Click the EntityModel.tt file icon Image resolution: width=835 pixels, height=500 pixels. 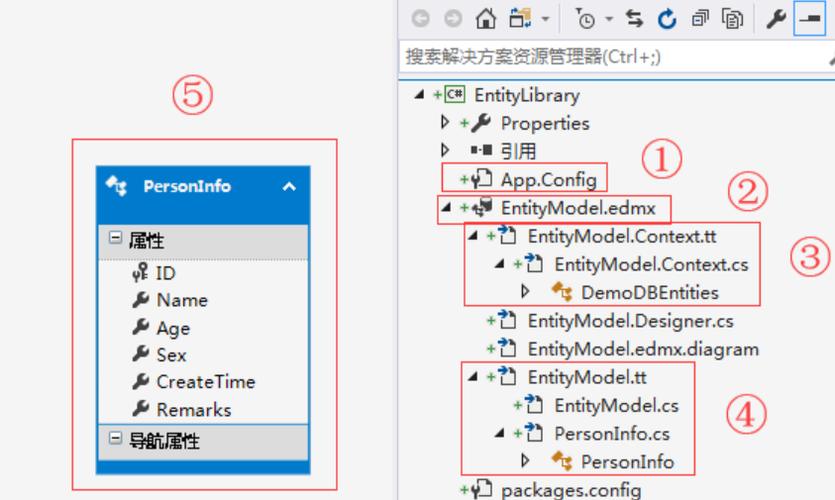point(507,376)
